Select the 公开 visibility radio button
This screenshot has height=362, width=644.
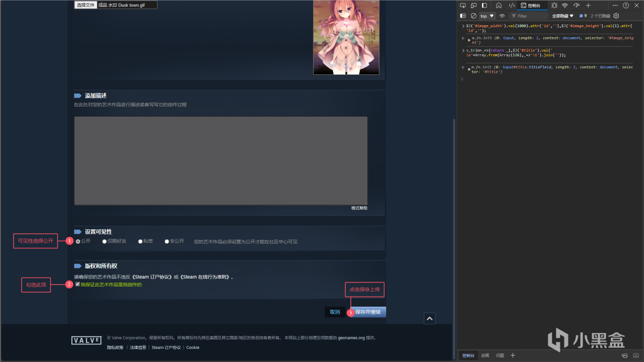(x=78, y=241)
